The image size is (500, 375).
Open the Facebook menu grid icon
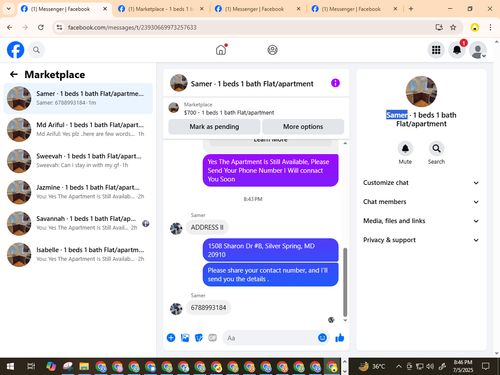pyautogui.click(x=436, y=50)
